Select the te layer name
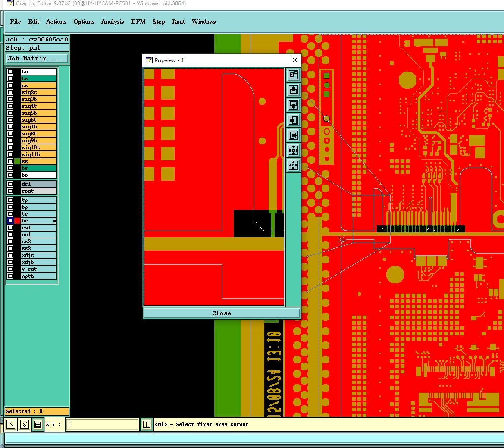Viewport: 504px width, 448px height. tap(38, 214)
